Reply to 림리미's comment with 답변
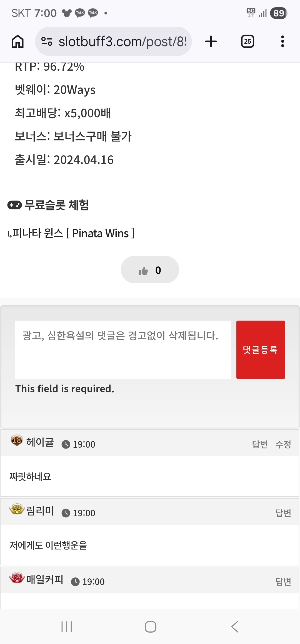This screenshot has height=644, width=300. coord(283,513)
